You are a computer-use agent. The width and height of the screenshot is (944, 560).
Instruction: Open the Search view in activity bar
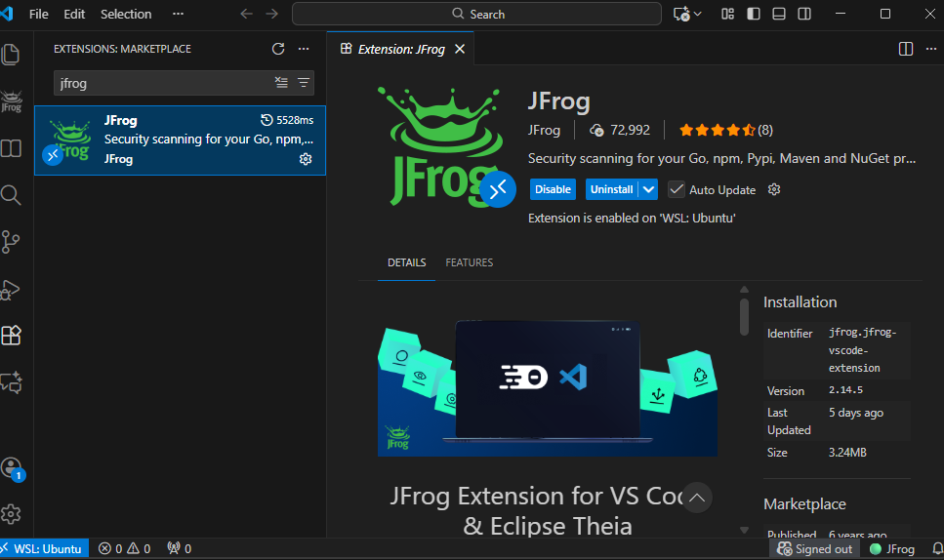11,195
